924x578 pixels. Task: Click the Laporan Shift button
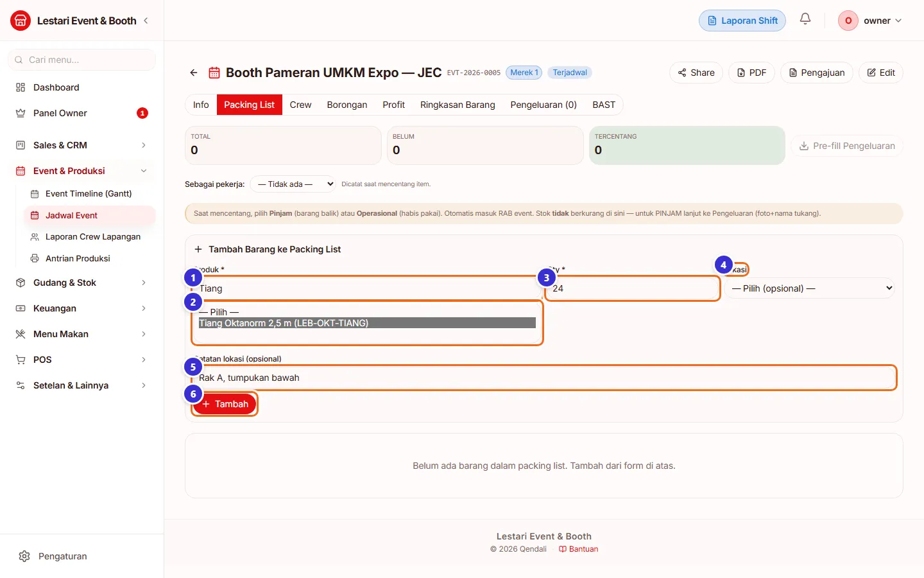click(x=742, y=21)
